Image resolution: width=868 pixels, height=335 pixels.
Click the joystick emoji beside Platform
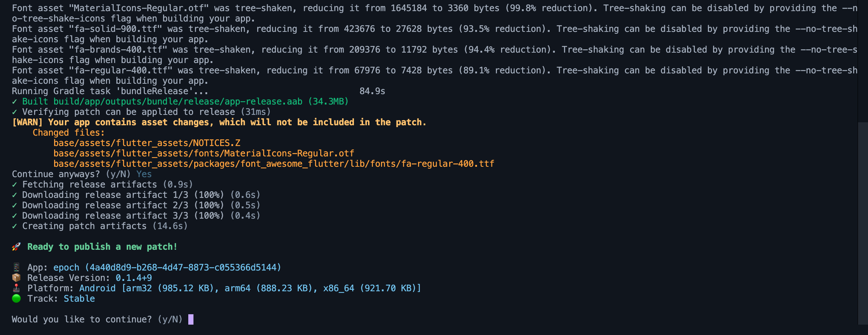[16, 288]
